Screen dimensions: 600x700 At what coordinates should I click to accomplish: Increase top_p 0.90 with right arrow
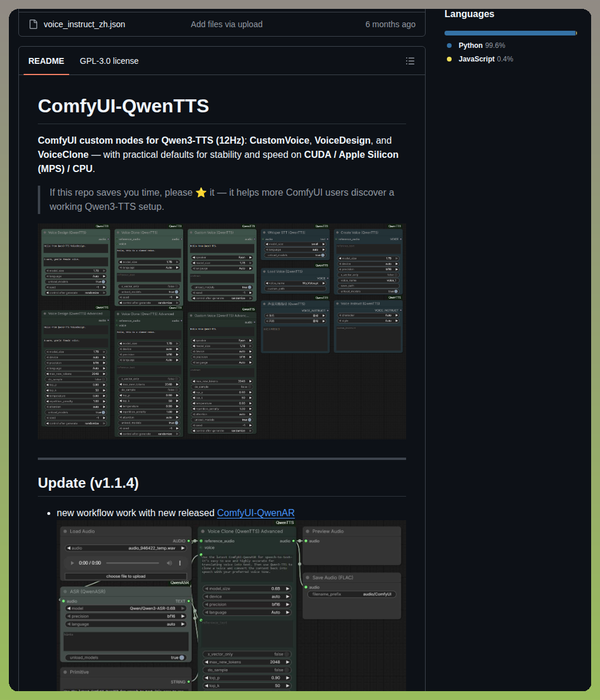pyautogui.click(x=287, y=678)
